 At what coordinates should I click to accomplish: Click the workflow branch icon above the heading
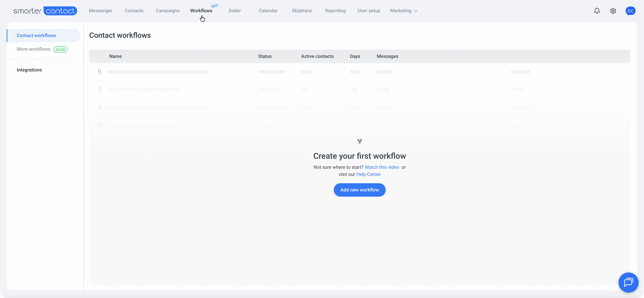(x=360, y=141)
